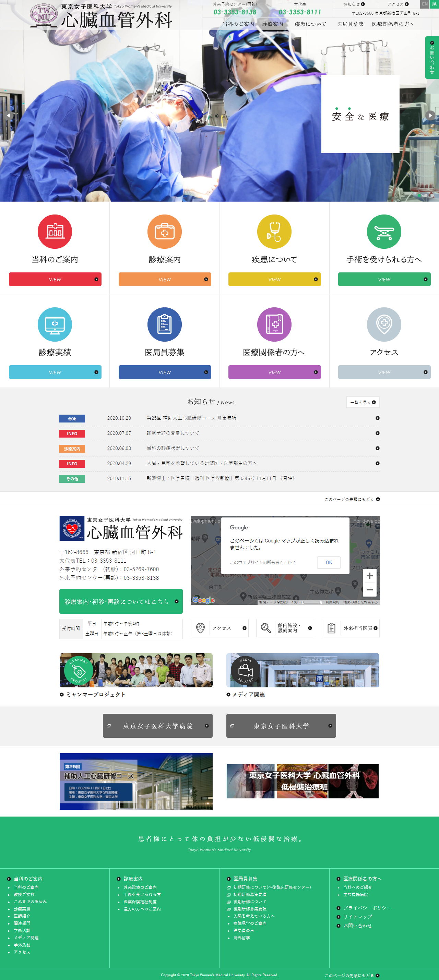Switch site language to EN
Viewport: 439px width, 980px height.
pos(425,4)
